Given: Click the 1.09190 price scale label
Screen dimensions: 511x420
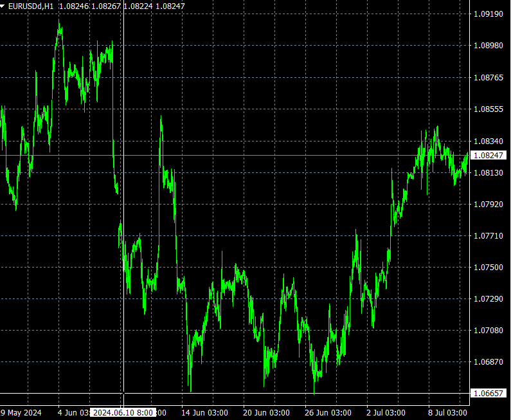Looking at the screenshot, I should click(489, 14).
